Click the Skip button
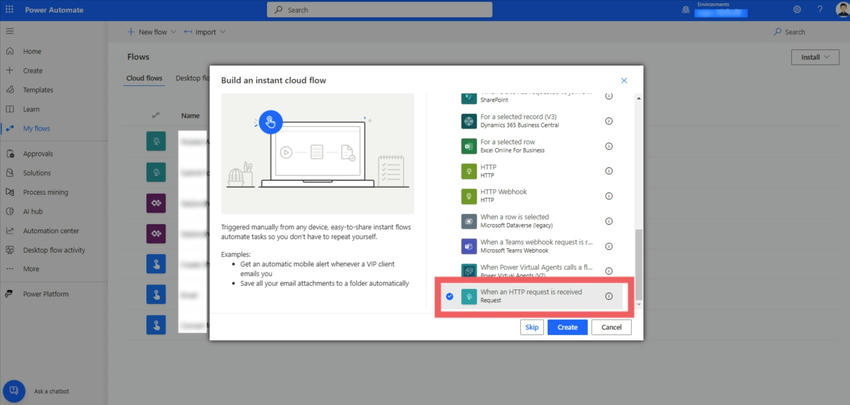 point(532,327)
